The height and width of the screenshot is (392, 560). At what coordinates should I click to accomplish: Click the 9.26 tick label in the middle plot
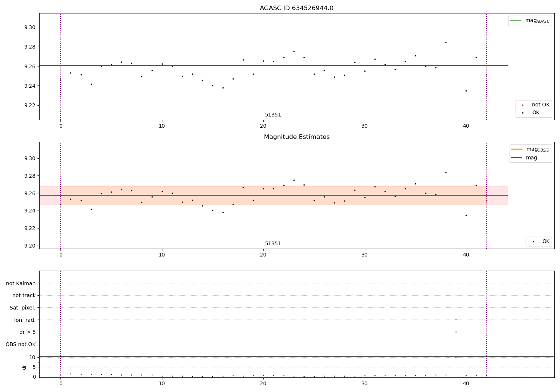pos(30,193)
